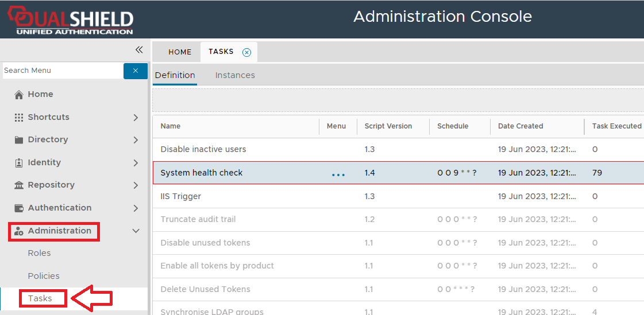The height and width of the screenshot is (315, 644).
Task: Type in the Search Menu input field
Action: tap(62, 71)
